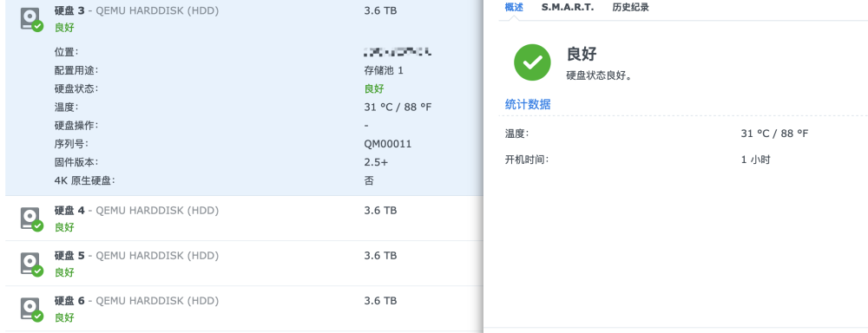
Task: Click the 统计数据 section heading
Action: point(528,105)
